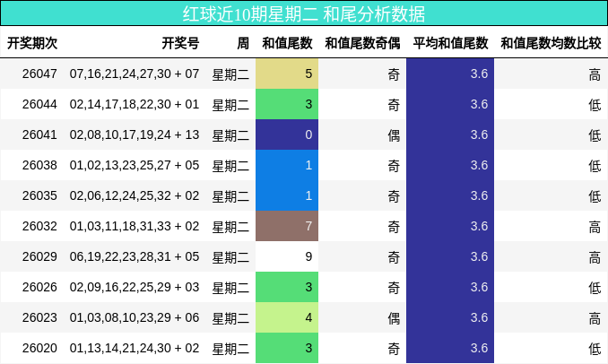Viewport: 608px width, 364px height.
Task: Click the 开奖号 column header
Action: click(180, 43)
